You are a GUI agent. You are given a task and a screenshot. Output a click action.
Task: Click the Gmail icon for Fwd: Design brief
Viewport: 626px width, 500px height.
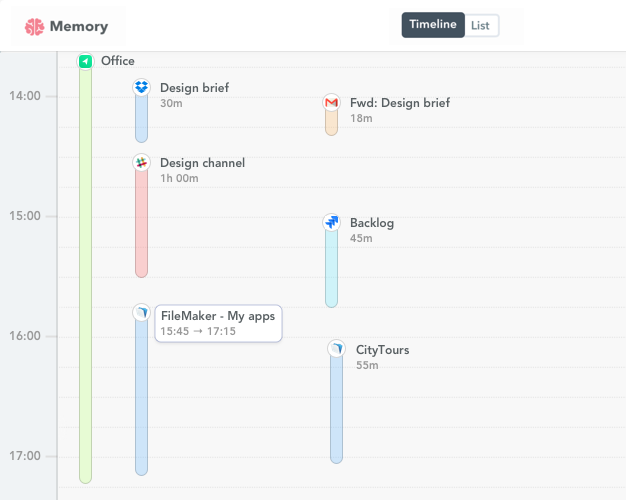pos(331,103)
